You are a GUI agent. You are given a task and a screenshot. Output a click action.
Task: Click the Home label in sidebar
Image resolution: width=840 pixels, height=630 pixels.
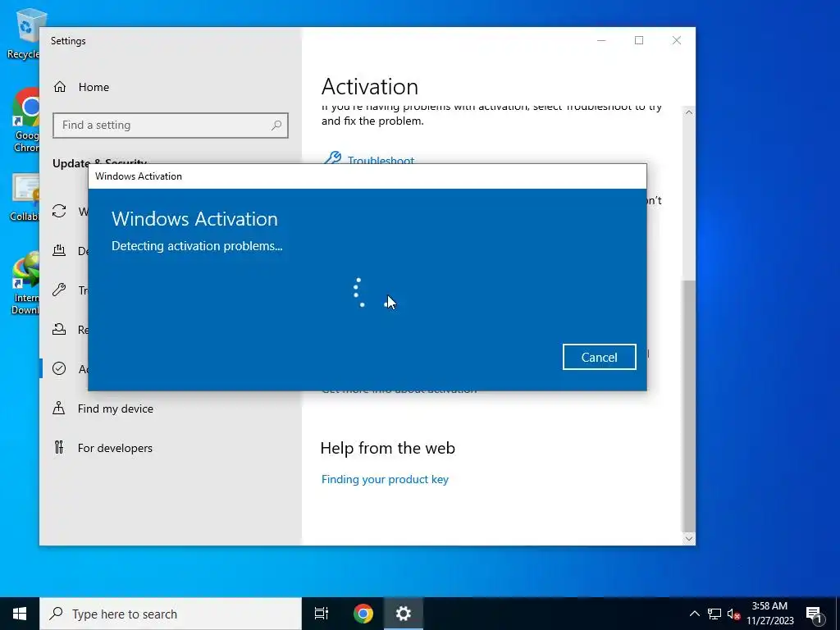(x=94, y=87)
